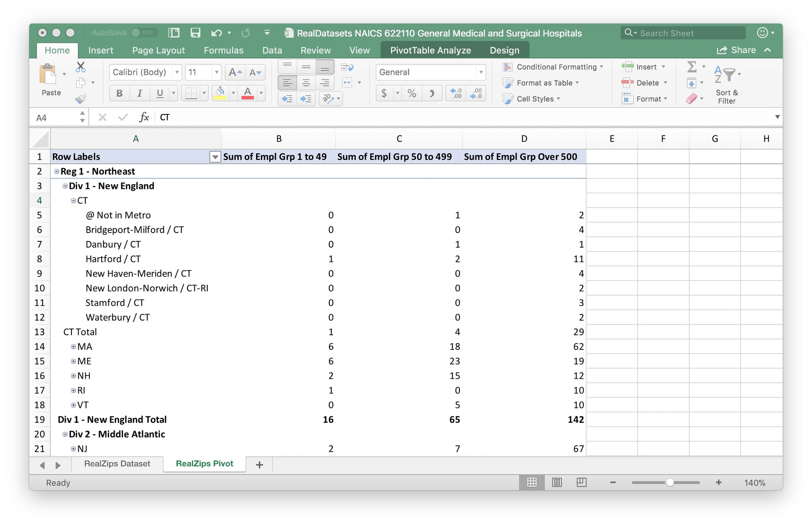Click the zoom slider handle

click(x=670, y=482)
